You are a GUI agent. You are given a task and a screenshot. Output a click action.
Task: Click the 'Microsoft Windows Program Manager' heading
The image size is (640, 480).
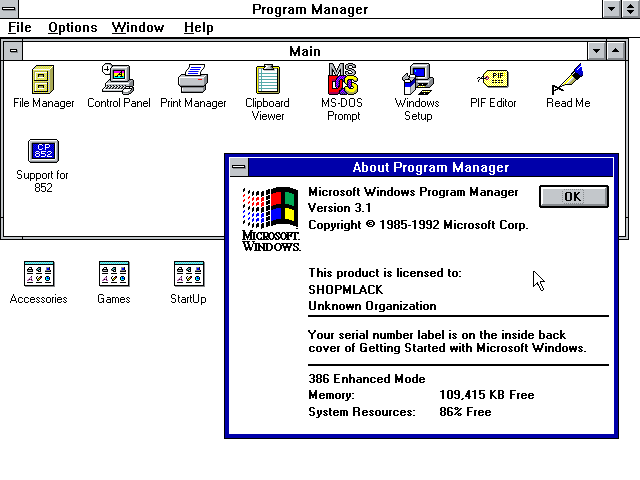413,192
